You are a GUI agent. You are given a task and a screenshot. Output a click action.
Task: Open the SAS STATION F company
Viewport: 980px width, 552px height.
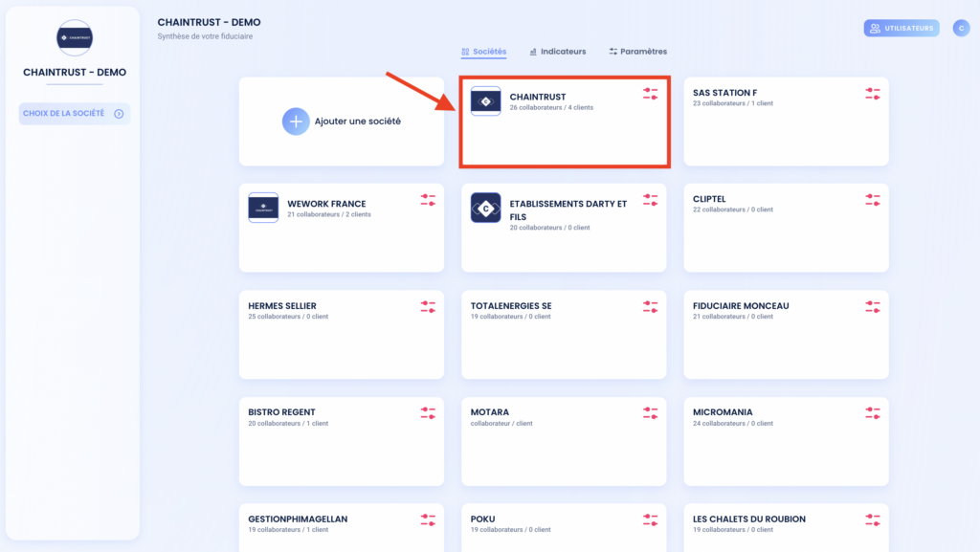725,93
